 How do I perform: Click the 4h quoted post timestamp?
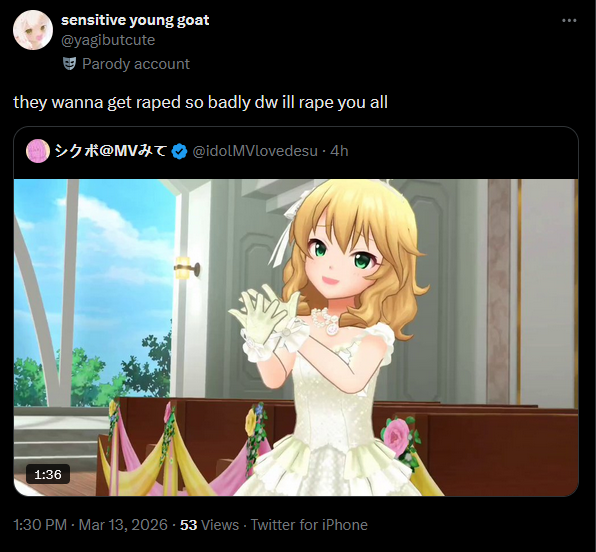pyautogui.click(x=339, y=151)
